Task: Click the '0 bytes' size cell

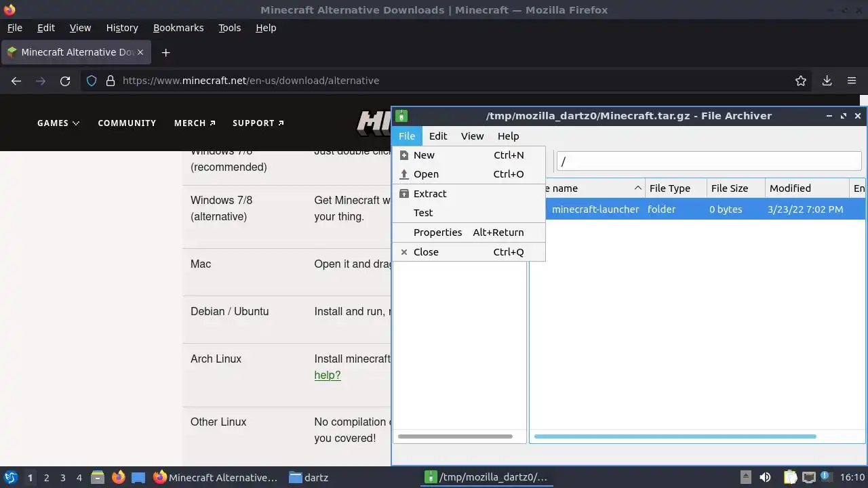Action: coord(726,209)
